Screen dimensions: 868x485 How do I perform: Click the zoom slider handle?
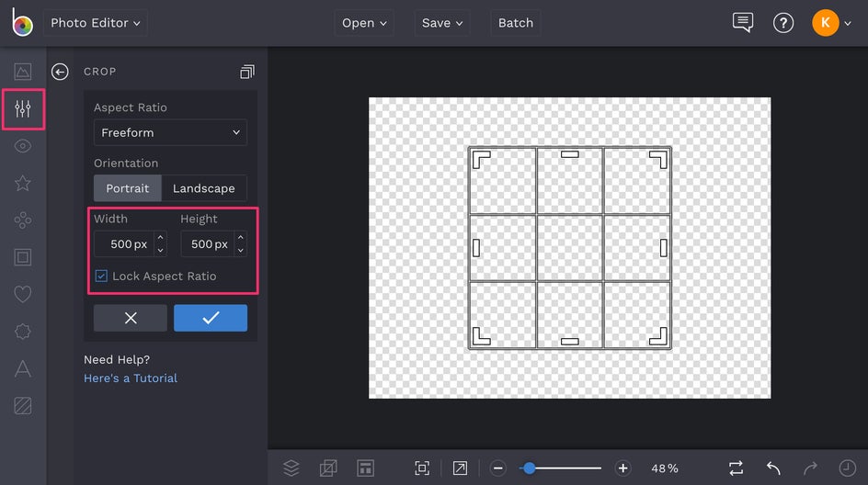pos(529,468)
